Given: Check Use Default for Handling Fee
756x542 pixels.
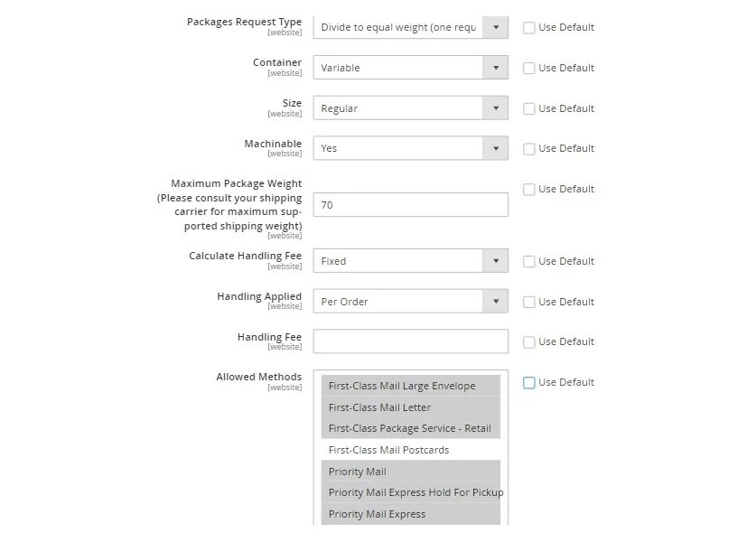Looking at the screenshot, I should tap(528, 341).
